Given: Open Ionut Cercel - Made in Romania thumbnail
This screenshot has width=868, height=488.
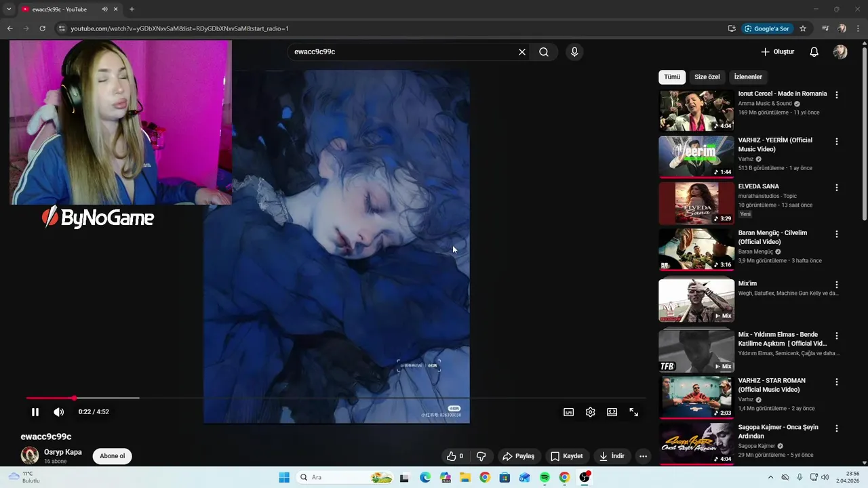Looking at the screenshot, I should (x=696, y=110).
